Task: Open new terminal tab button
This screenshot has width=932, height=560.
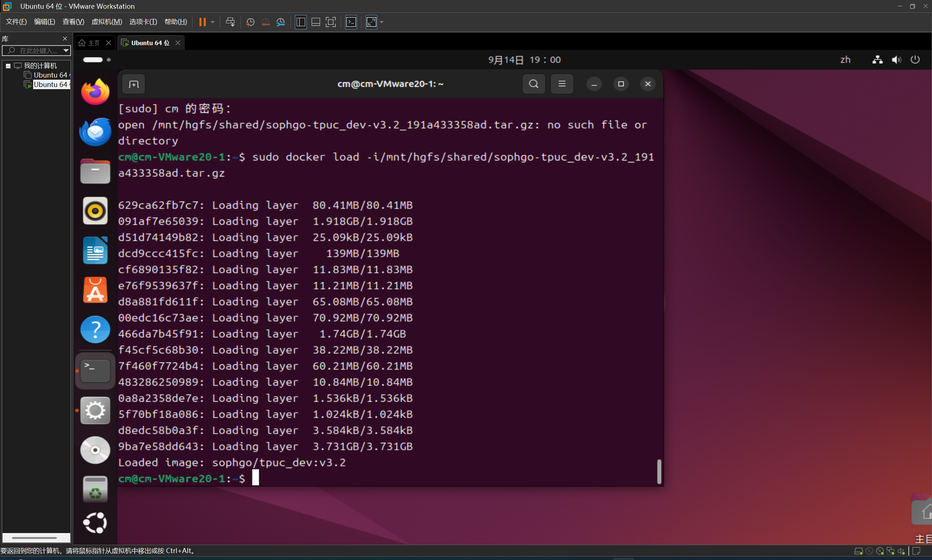Action: (134, 84)
